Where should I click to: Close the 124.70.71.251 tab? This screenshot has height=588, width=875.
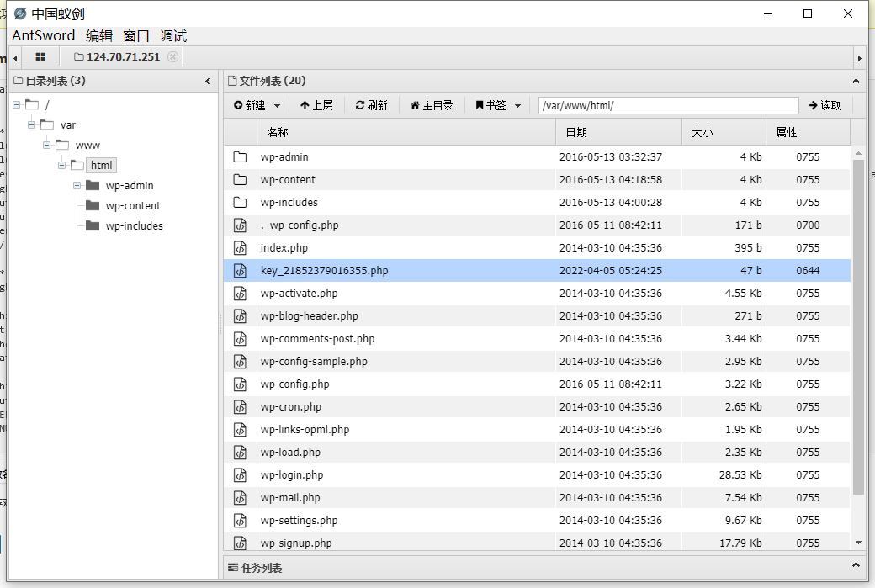click(173, 56)
